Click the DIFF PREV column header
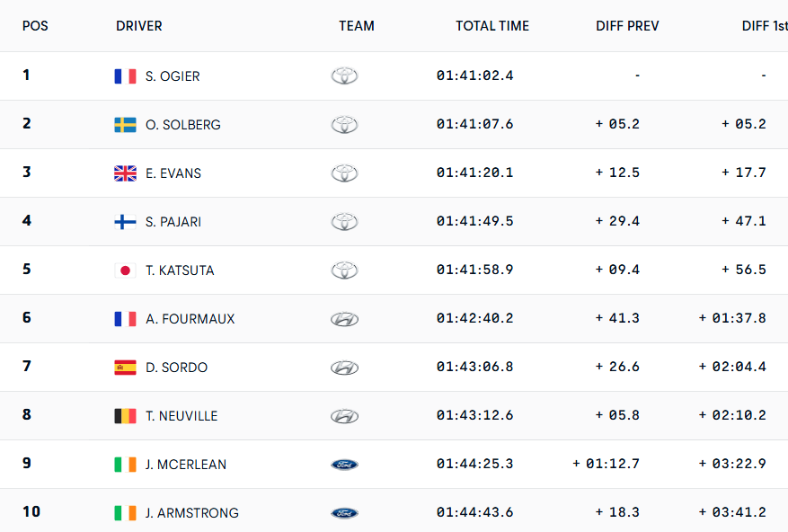Viewport: 788px width, 532px height. [x=627, y=26]
